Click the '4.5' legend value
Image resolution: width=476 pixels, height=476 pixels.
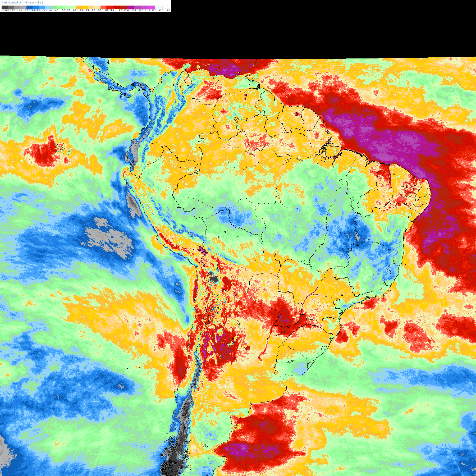pos(57,10)
